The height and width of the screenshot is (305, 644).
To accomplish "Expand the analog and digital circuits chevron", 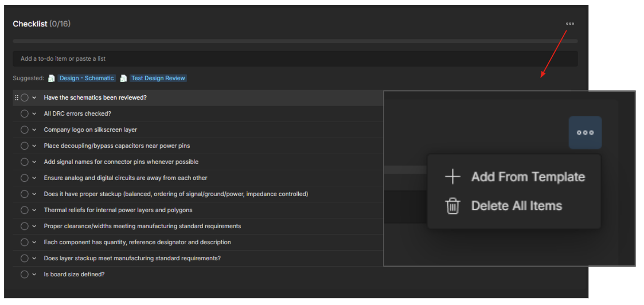I will click(x=34, y=178).
